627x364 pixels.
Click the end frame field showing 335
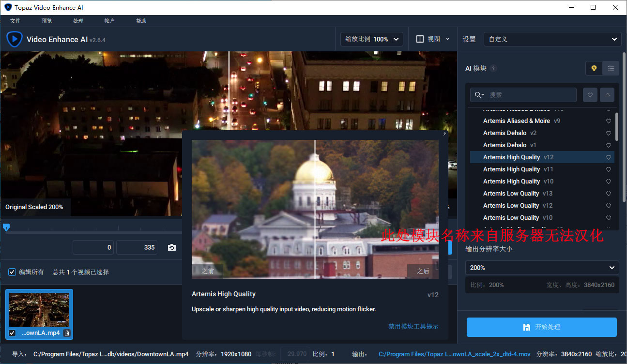[137, 247]
